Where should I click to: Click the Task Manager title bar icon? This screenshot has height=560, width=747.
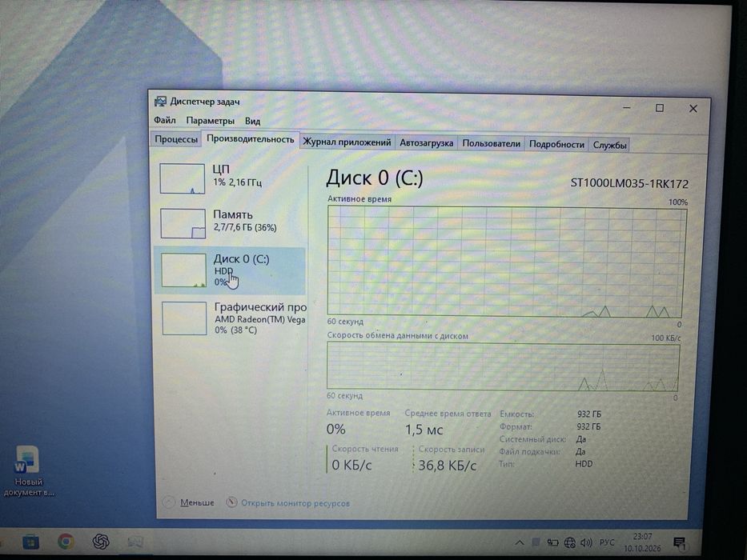(161, 101)
